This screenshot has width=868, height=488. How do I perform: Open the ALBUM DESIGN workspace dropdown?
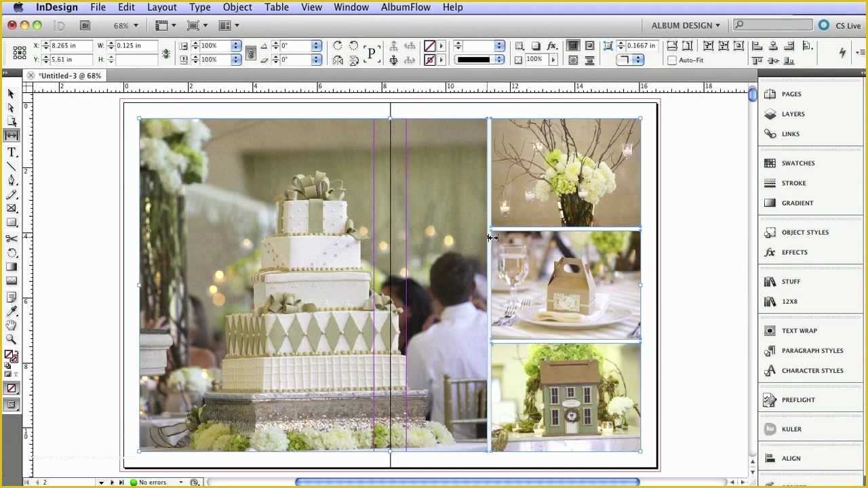tap(686, 25)
